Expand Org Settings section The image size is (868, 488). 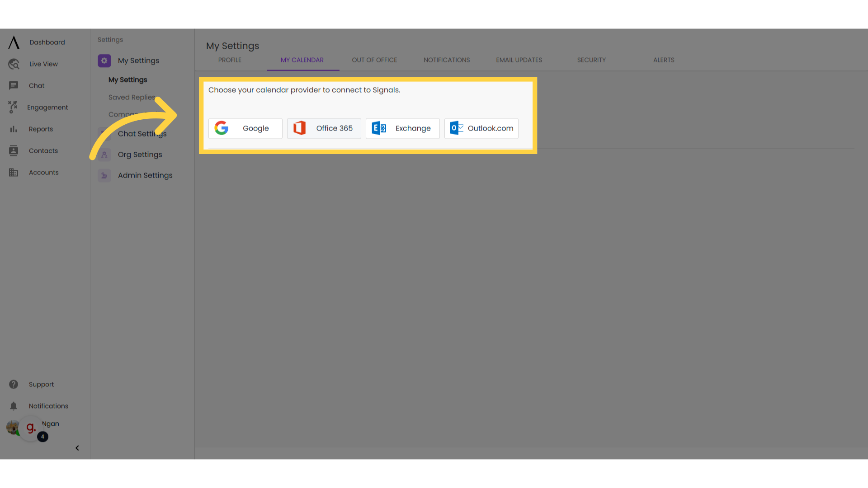140,155
